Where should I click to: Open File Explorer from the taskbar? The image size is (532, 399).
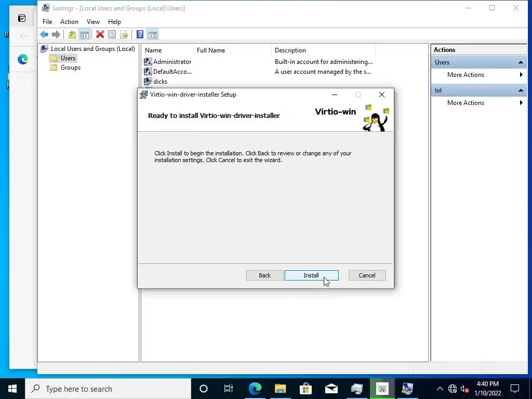pyautogui.click(x=280, y=389)
